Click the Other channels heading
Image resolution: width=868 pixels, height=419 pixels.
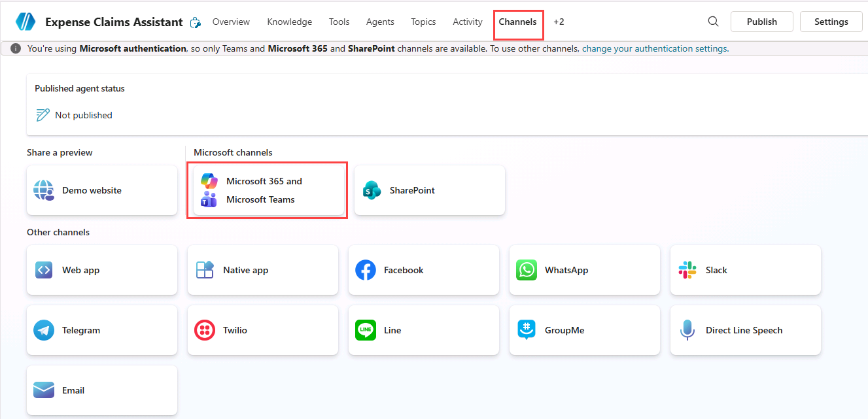[58, 232]
